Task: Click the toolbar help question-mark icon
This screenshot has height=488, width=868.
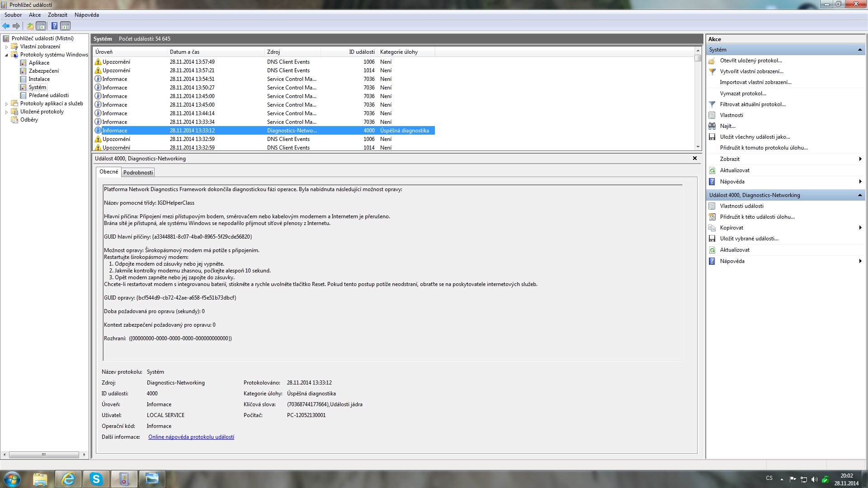Action: (x=54, y=26)
